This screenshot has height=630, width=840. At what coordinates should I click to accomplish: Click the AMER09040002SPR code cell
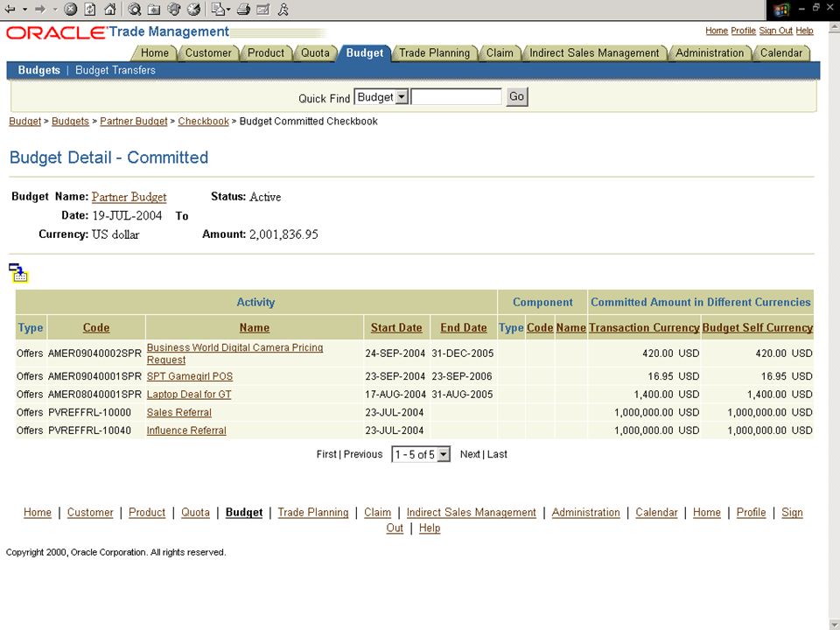click(94, 353)
